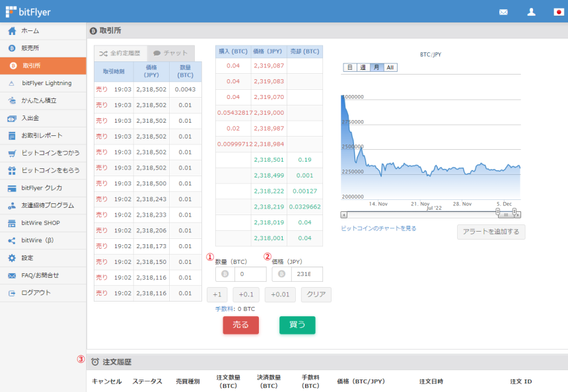Open 販売所 in the sidebar

[x=43, y=48]
